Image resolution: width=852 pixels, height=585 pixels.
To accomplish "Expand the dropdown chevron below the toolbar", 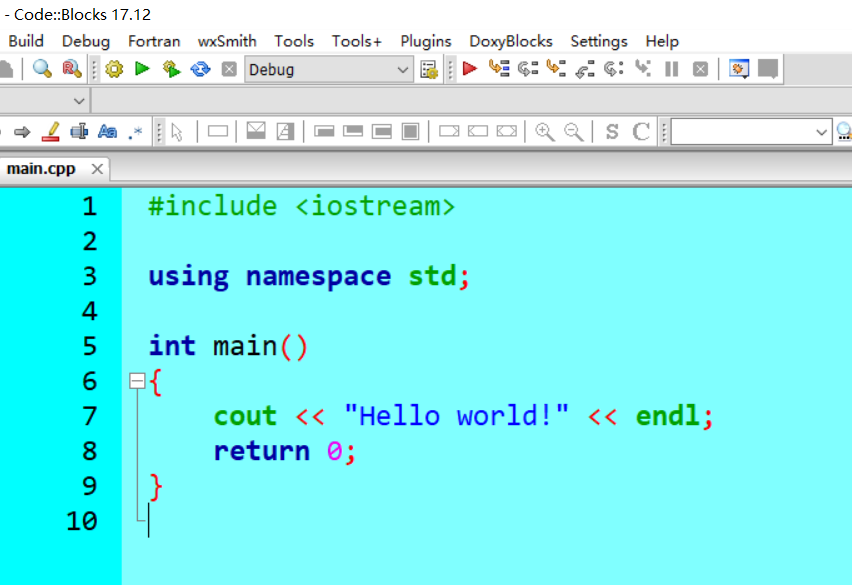I will click(x=79, y=101).
